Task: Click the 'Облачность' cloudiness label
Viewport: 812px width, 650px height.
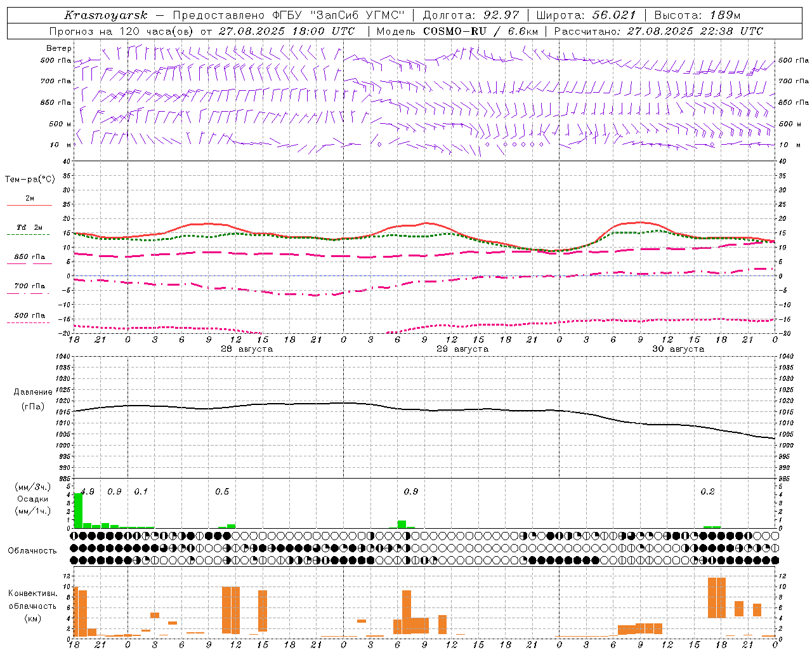Action: (x=32, y=551)
